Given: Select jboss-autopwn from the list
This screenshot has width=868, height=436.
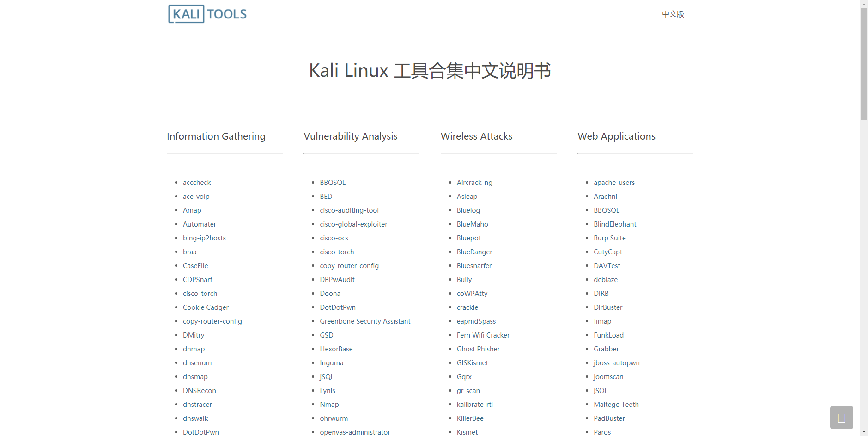Looking at the screenshot, I should pyautogui.click(x=616, y=363).
